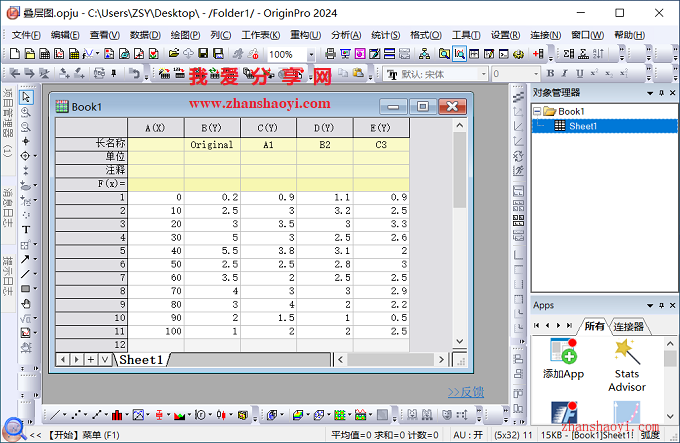Click the Area plot icon

179,415
